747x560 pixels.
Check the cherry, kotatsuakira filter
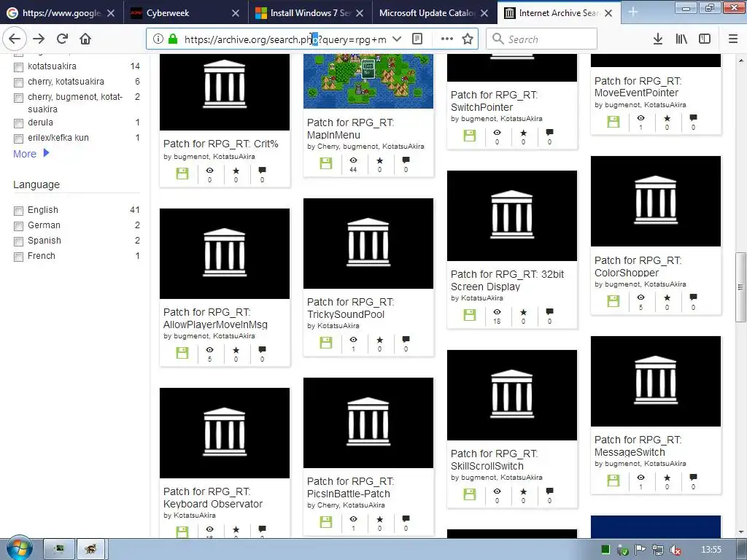pos(18,82)
